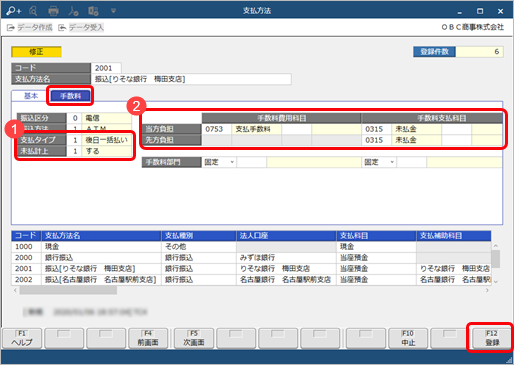Image resolution: width=514 pixels, height=365 pixels.
Task: Click 当方負担 expense code 0753
Action: coord(217,129)
